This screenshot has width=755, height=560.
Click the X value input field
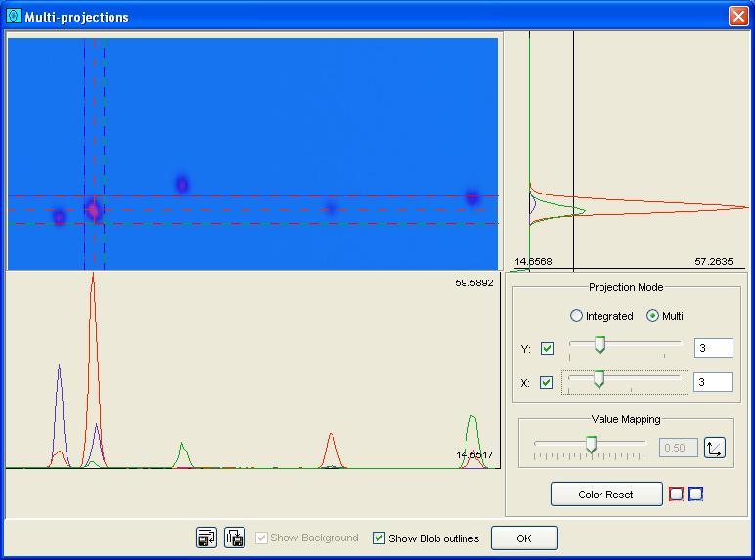pyautogui.click(x=712, y=383)
